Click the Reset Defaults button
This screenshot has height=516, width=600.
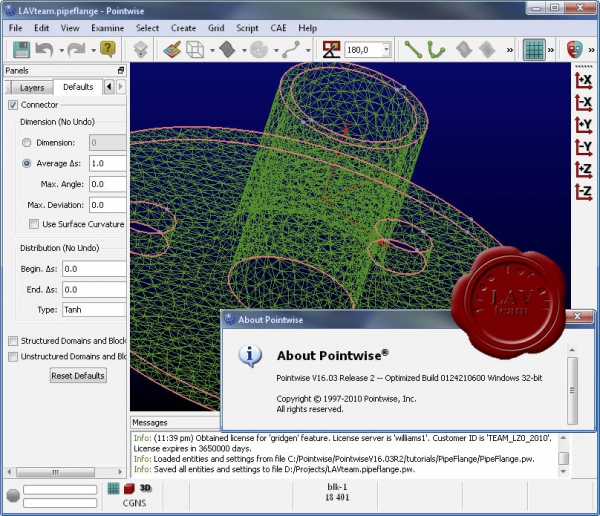point(78,376)
